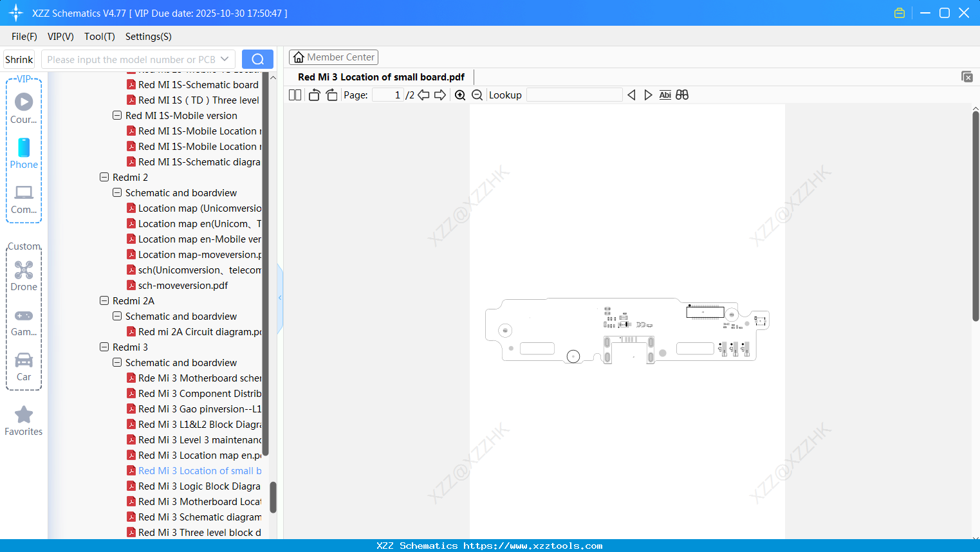Switch to two-page view mode
Screen dimensions: 980x552
pos(295,95)
